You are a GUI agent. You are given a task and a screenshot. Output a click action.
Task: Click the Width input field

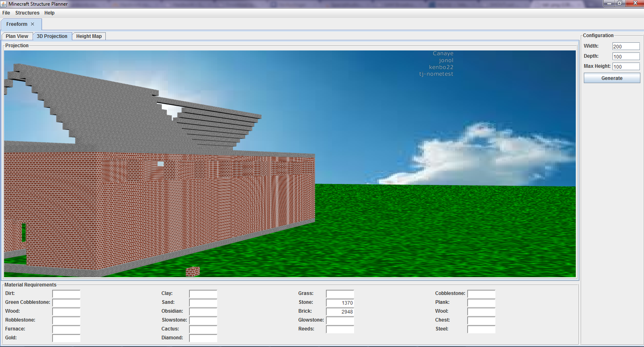[626, 46]
